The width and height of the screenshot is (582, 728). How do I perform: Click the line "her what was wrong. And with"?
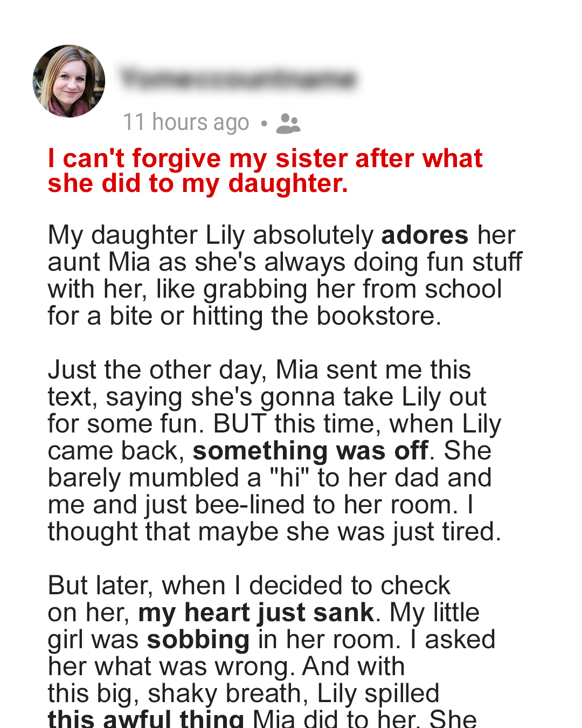226,667
